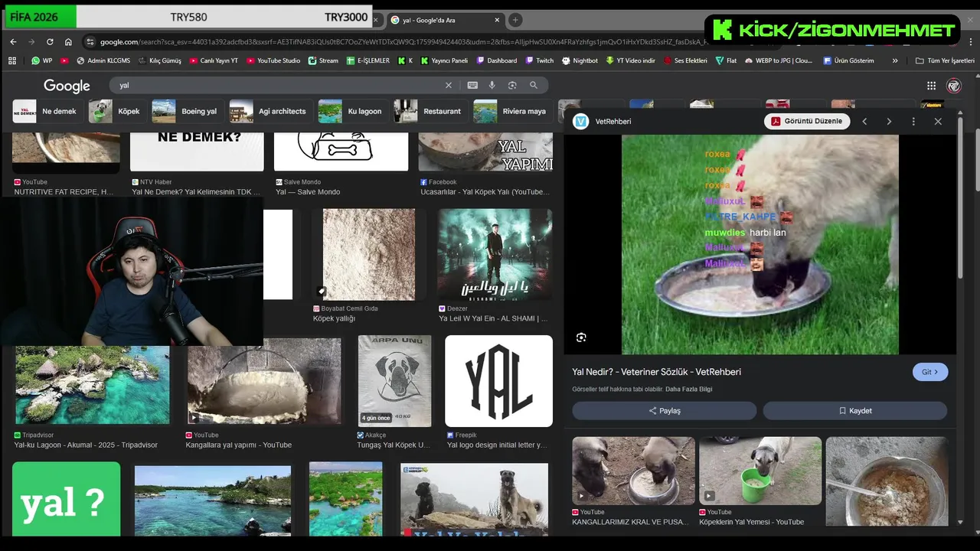Viewport: 980px width, 551px height.
Task: Open Kangallara yal yapımı YouTube result
Action: pyautogui.click(x=264, y=382)
